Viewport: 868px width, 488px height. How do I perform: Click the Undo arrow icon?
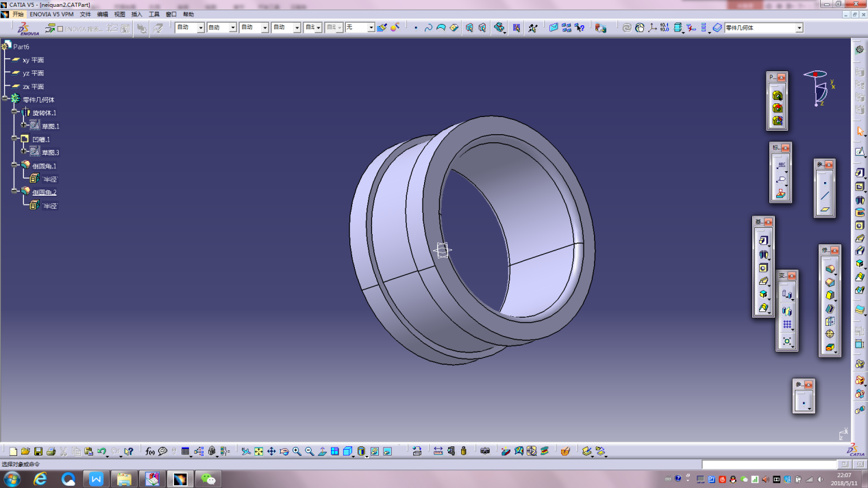[101, 452]
